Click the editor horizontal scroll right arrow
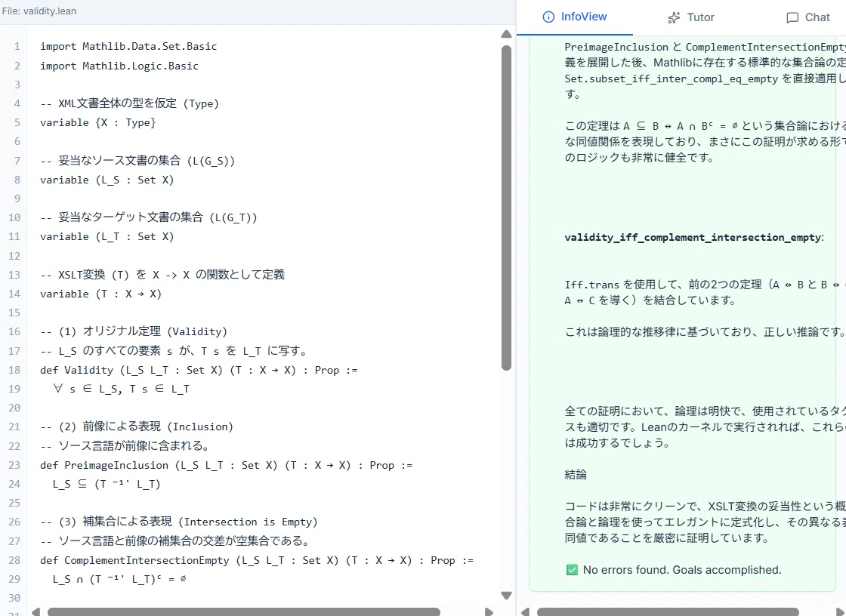 click(488, 611)
